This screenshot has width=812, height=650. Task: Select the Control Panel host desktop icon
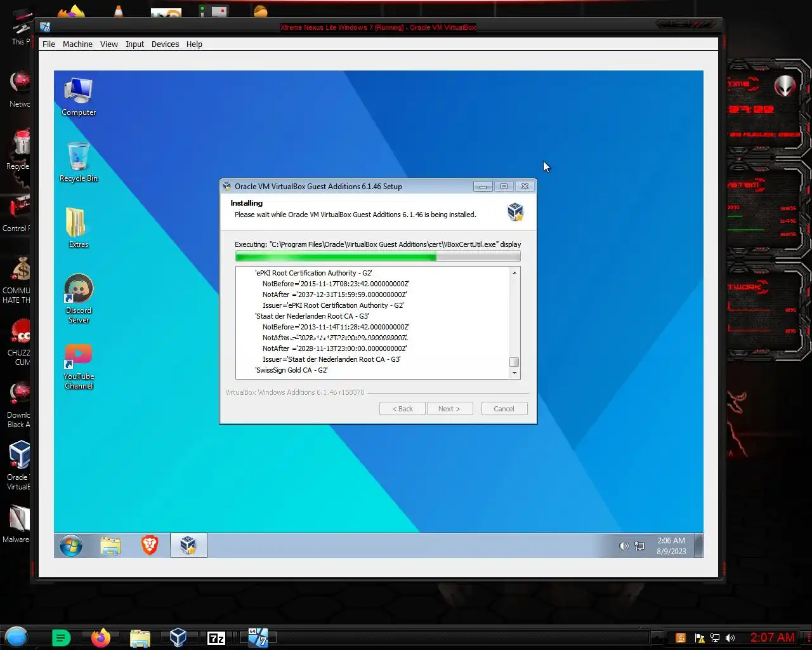click(17, 214)
